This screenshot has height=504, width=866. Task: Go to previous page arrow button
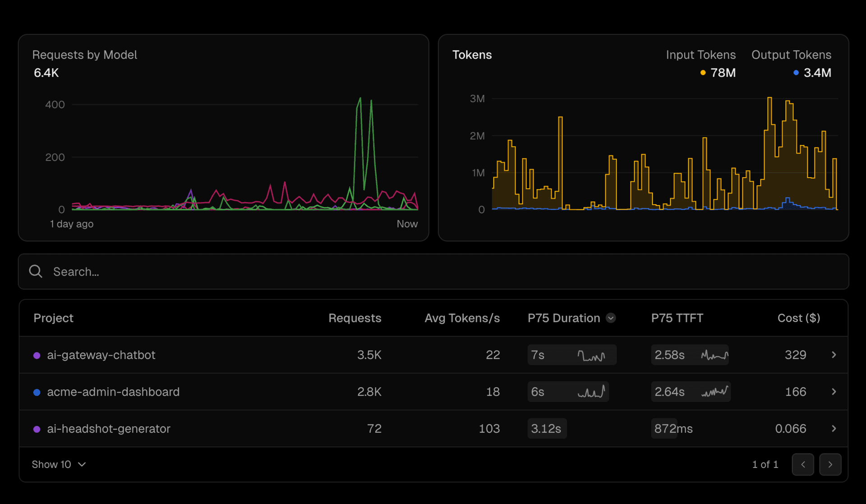tap(803, 464)
